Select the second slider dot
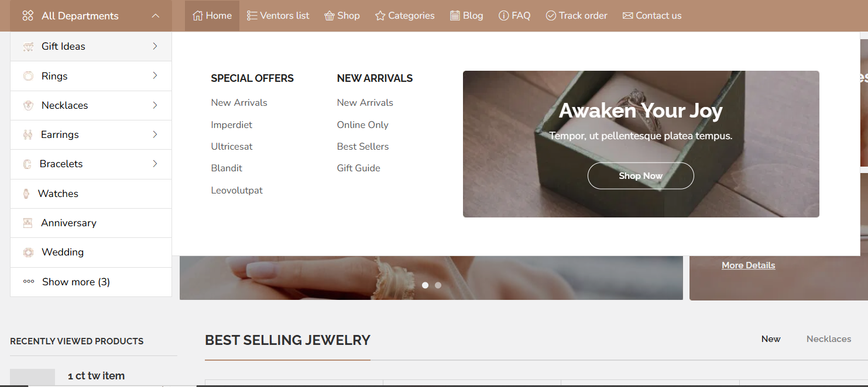The image size is (868, 387). click(438, 285)
